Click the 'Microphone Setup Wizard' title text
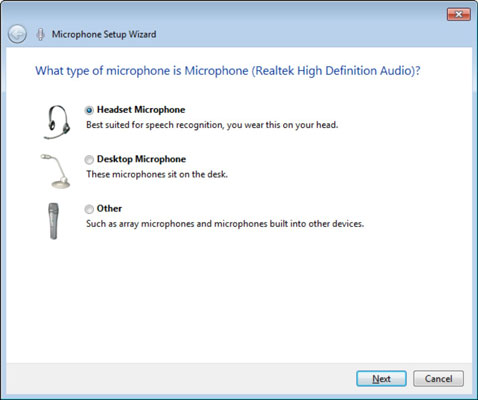478x400 pixels. click(x=104, y=34)
